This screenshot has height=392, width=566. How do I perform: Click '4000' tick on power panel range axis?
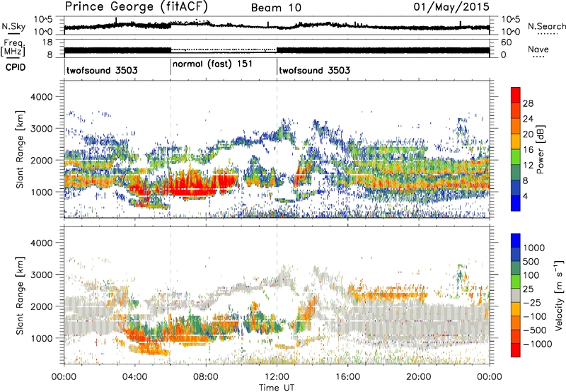click(x=43, y=97)
